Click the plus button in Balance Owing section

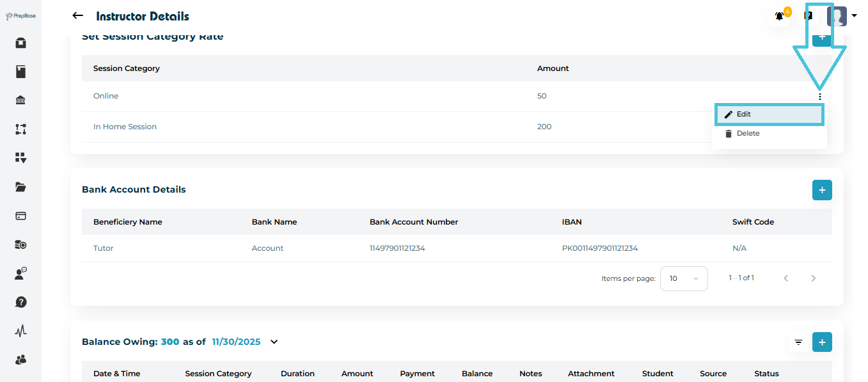pos(822,342)
